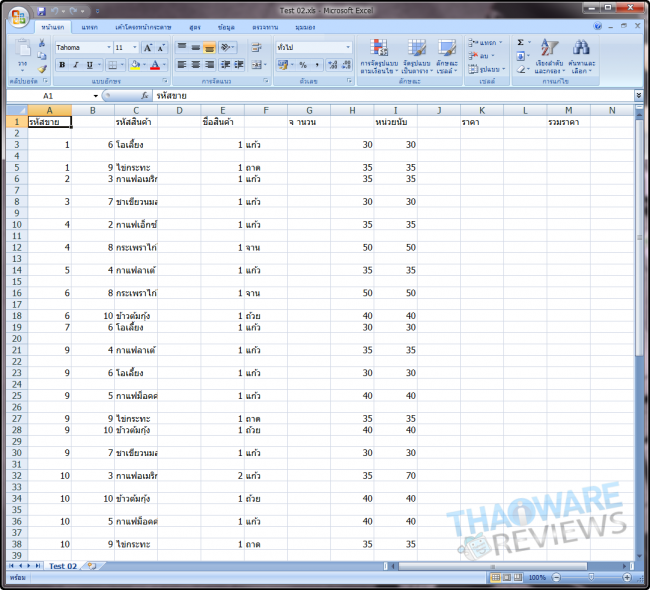Screen dimensions: 650x590
Task: Toggle the highlighted bottom align button
Action: pos(209,47)
